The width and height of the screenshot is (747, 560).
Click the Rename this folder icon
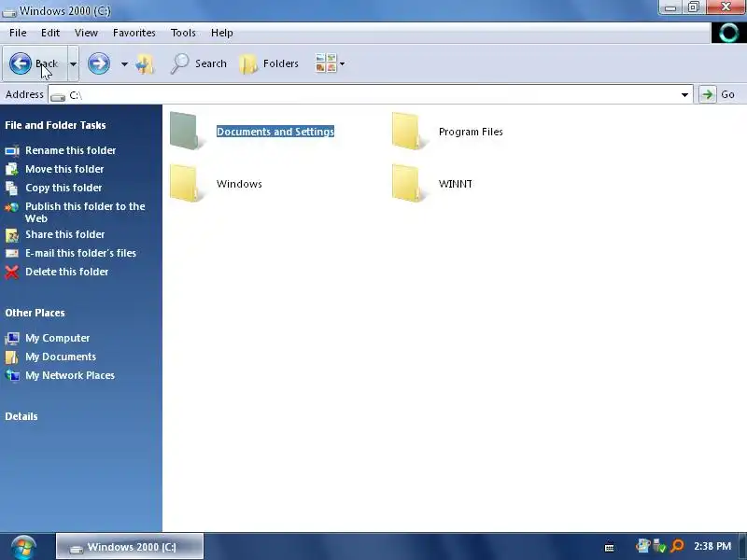[x=12, y=150]
